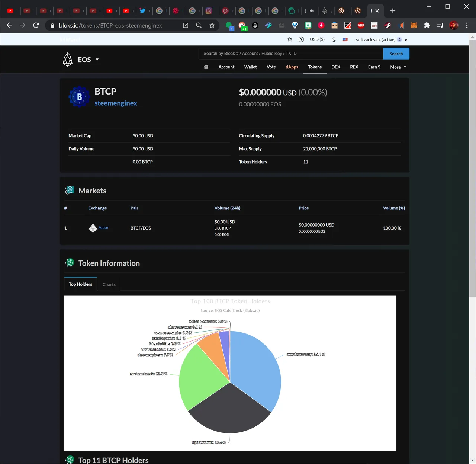
Task: Click the Alcor exchange logo
Action: point(93,228)
